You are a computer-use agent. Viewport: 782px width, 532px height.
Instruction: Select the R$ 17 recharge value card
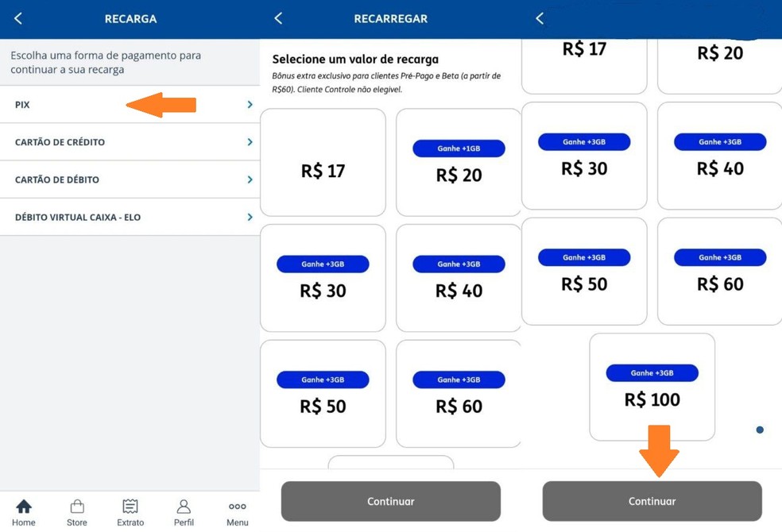[323, 162]
